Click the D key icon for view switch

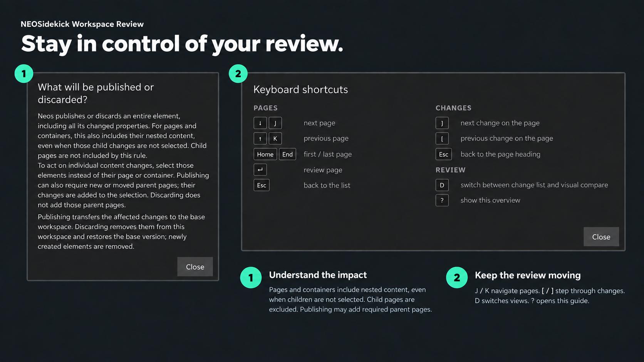[x=442, y=185]
